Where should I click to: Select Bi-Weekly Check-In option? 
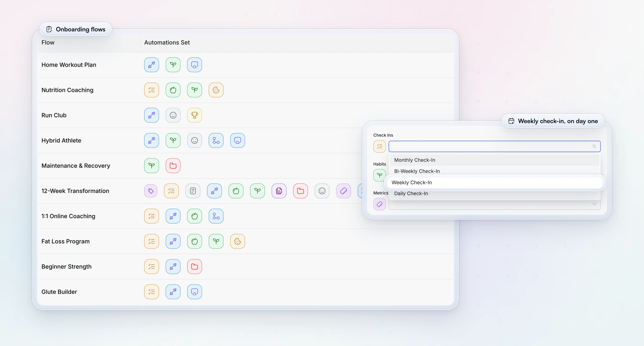click(494, 171)
